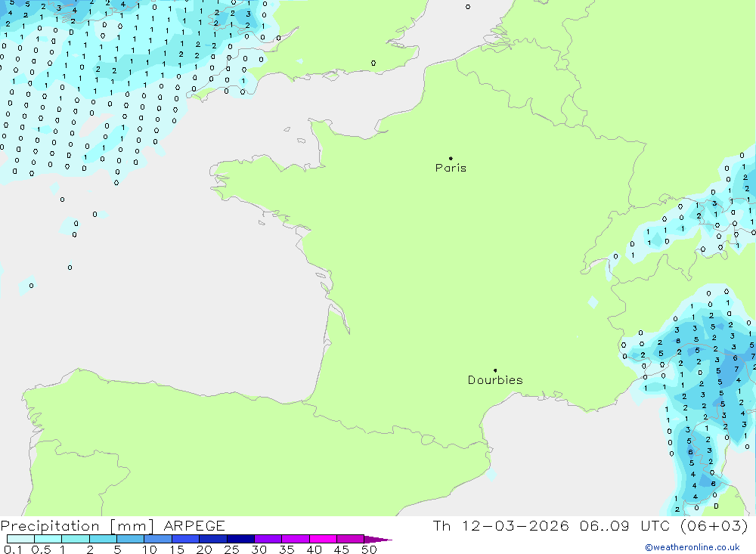Screen dimensions: 756x554
Task: Click the ARPEGE model name
Action: pyautogui.click(x=194, y=525)
